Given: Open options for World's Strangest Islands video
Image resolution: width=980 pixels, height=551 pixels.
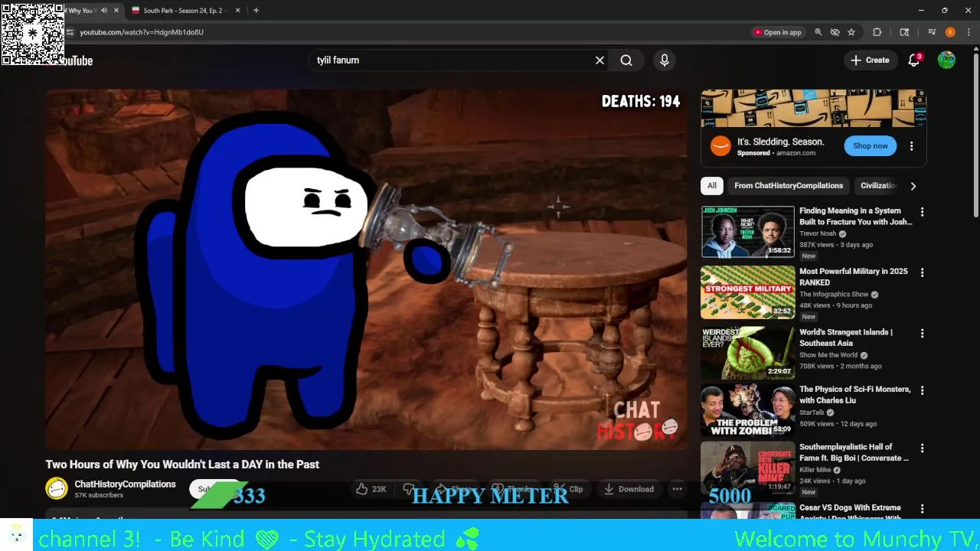Looking at the screenshot, I should pos(922,334).
